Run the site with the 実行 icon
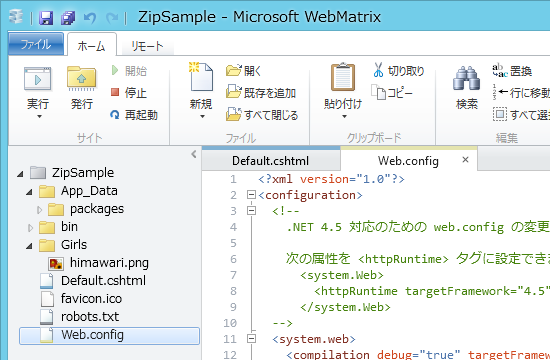 (38, 79)
